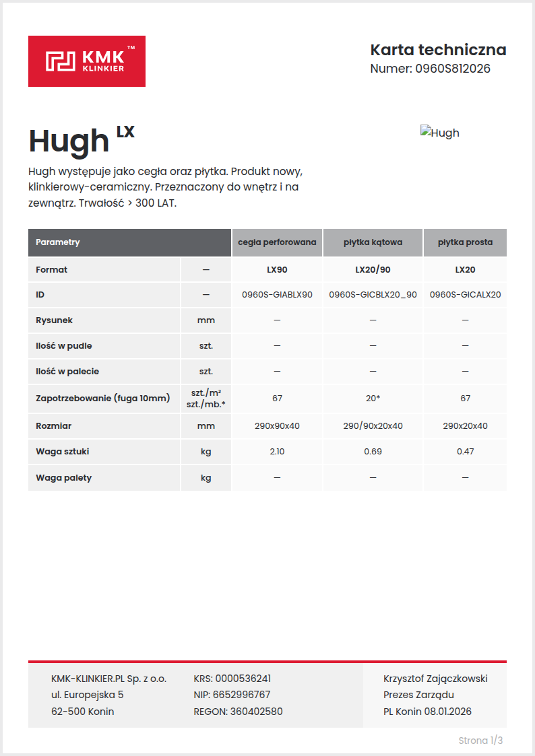The width and height of the screenshot is (535, 756).
Task: Select the format value LX90
Action: [277, 269]
